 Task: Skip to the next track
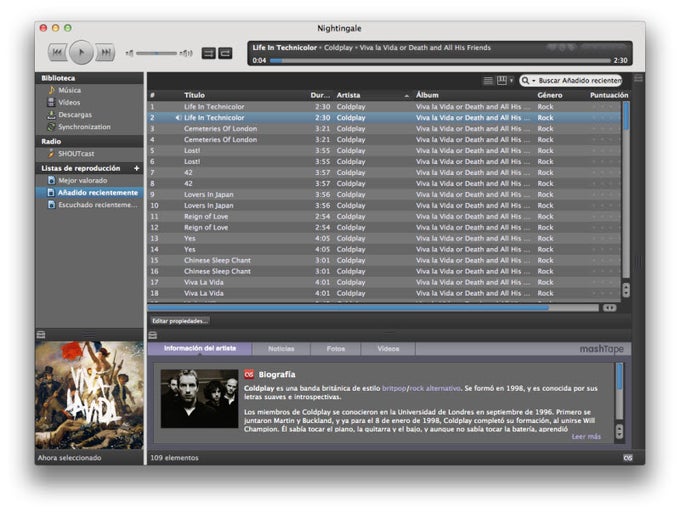coord(105,52)
